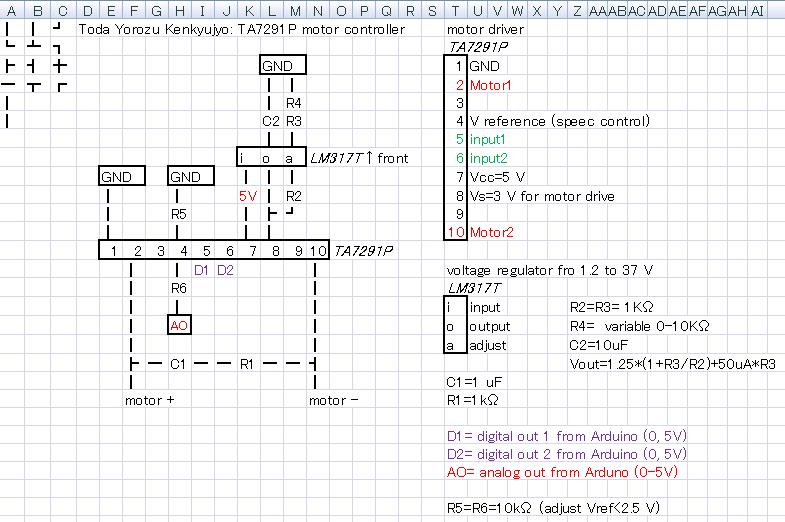Click the 'R4' label below top GND box

coord(294,103)
